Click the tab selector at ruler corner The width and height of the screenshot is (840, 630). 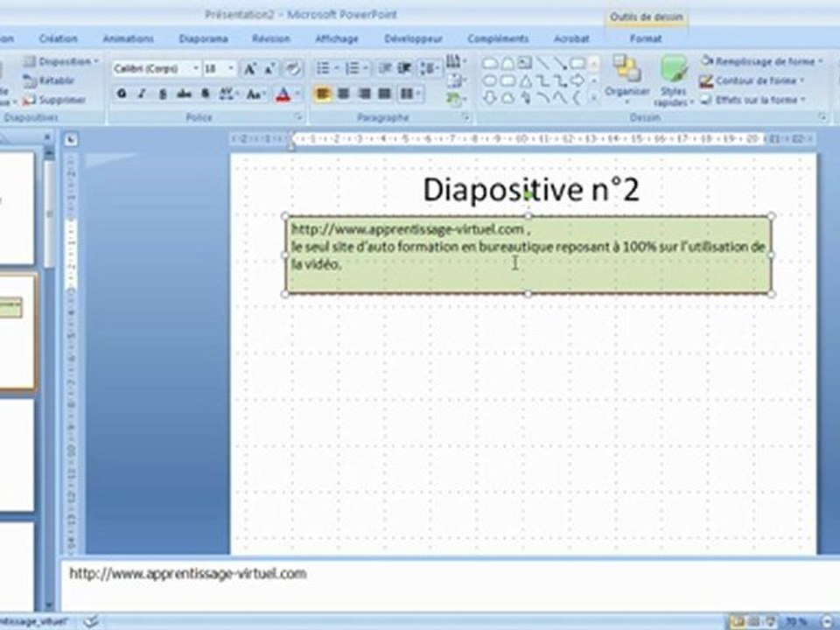(x=71, y=140)
